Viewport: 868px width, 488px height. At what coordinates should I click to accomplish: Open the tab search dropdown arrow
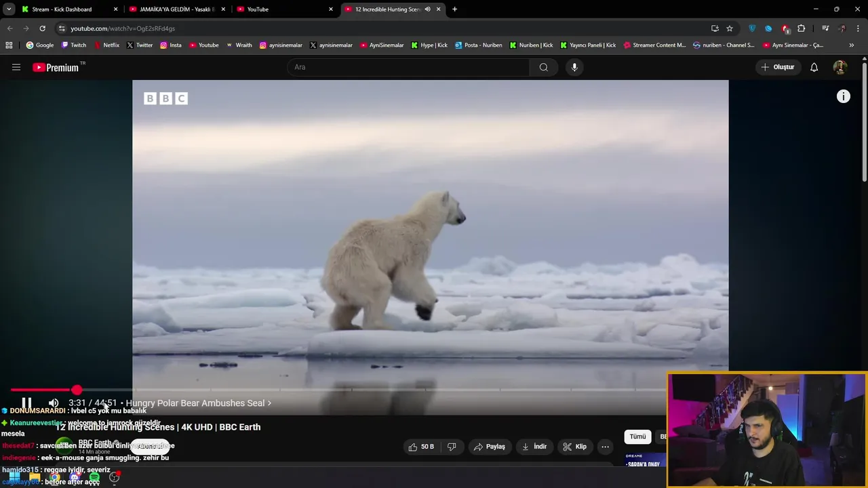coord(9,9)
